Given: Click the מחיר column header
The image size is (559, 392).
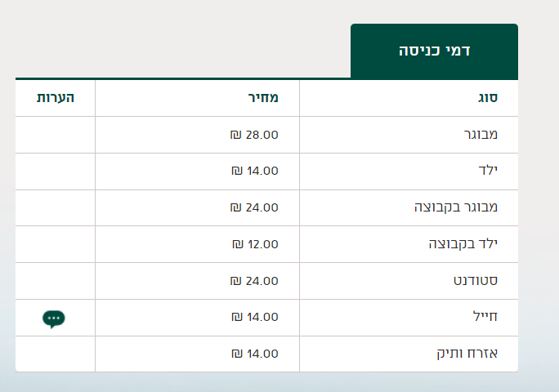Looking at the screenshot, I should click(263, 98).
